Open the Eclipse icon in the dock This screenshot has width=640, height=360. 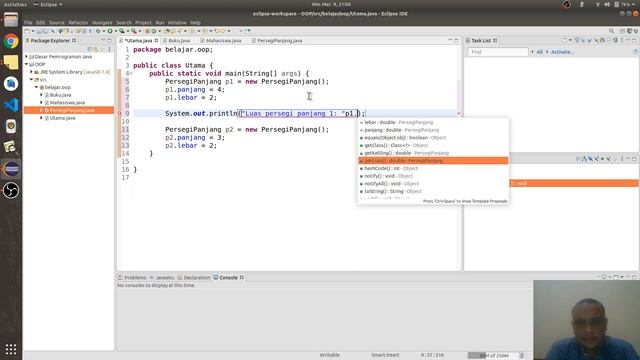[x=11, y=169]
